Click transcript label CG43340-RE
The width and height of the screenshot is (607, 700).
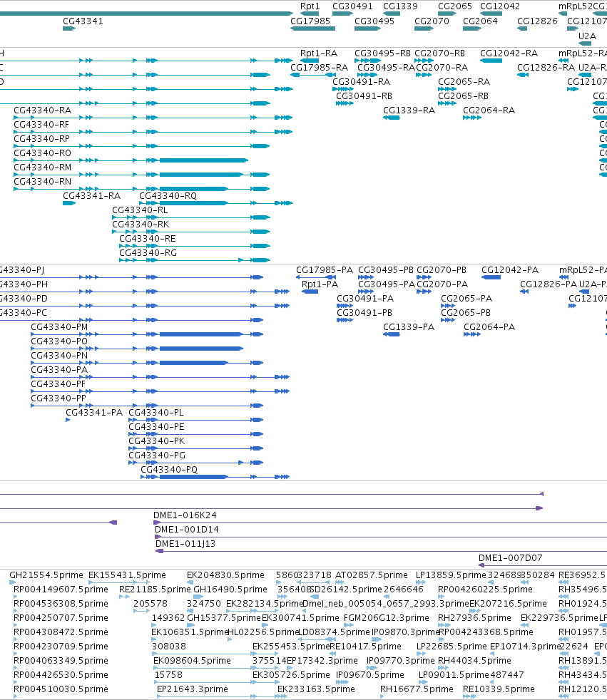click(148, 239)
